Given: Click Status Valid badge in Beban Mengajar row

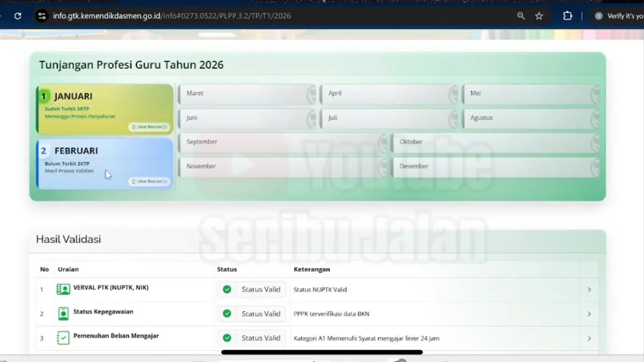Looking at the screenshot, I should [252, 338].
